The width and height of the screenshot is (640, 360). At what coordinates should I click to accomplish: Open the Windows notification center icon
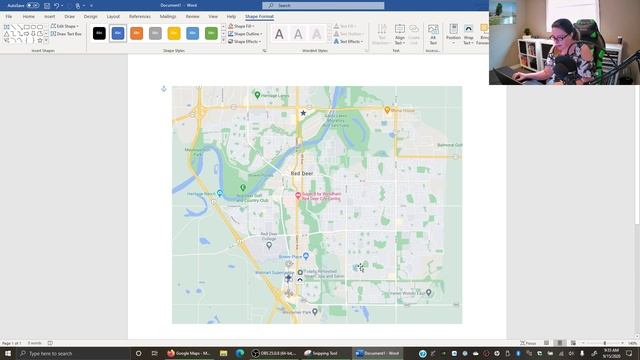[x=629, y=353]
